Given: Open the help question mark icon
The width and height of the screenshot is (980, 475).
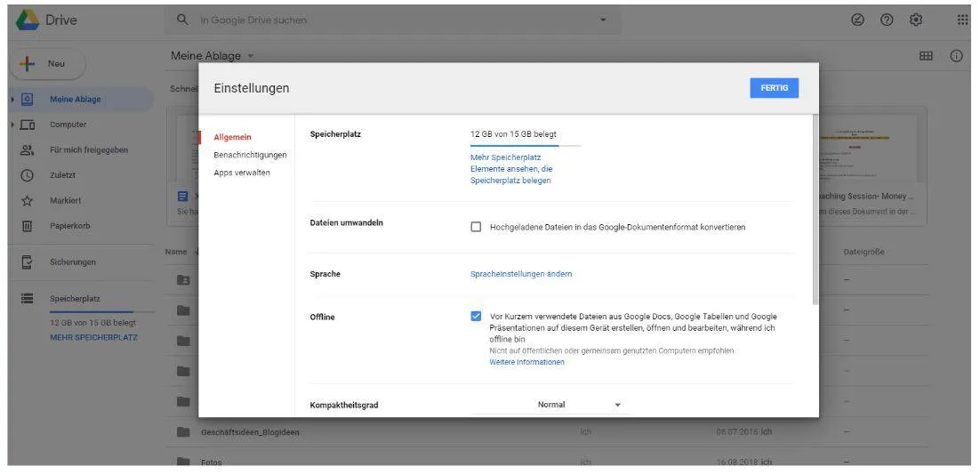Looking at the screenshot, I should pyautogui.click(x=887, y=20).
